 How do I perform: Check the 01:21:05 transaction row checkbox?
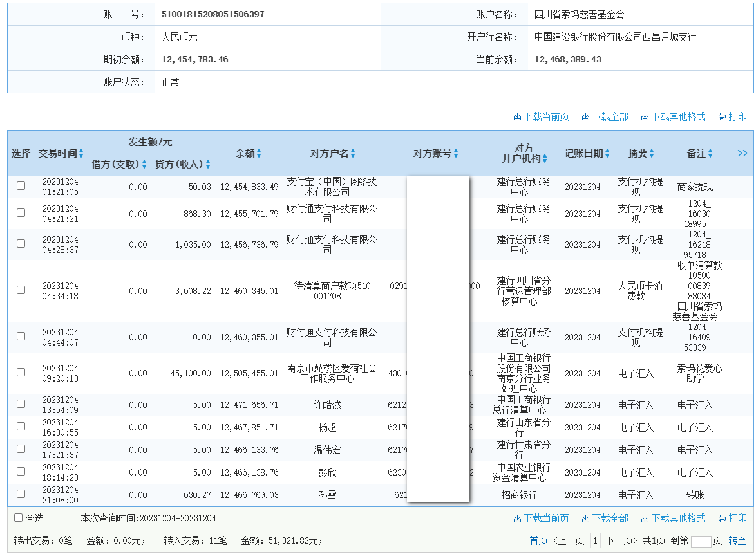[21, 185]
